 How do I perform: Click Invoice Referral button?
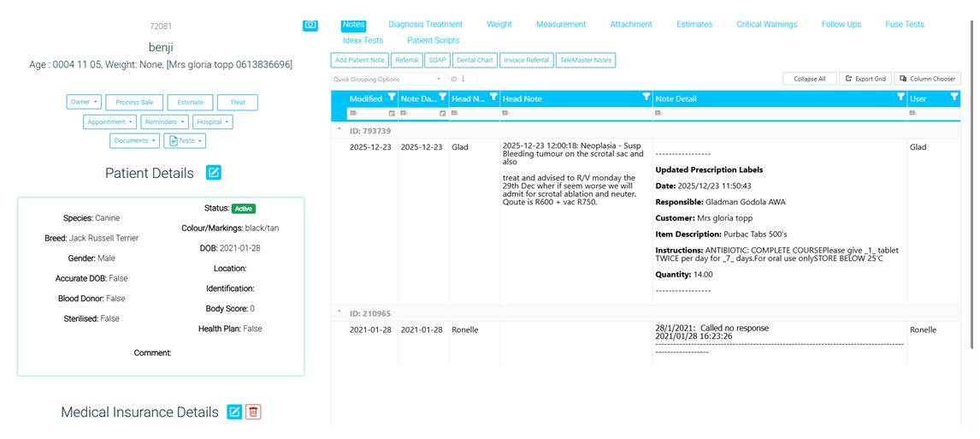(x=526, y=60)
